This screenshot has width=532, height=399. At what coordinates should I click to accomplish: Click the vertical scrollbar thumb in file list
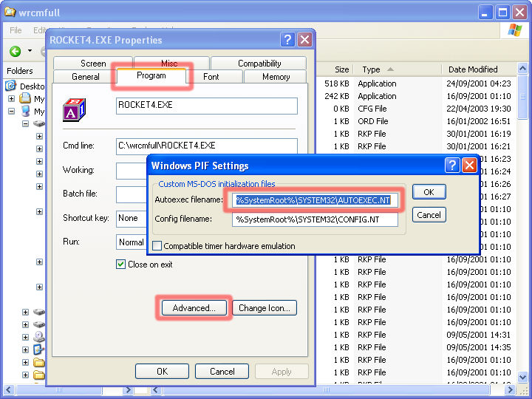click(x=523, y=98)
